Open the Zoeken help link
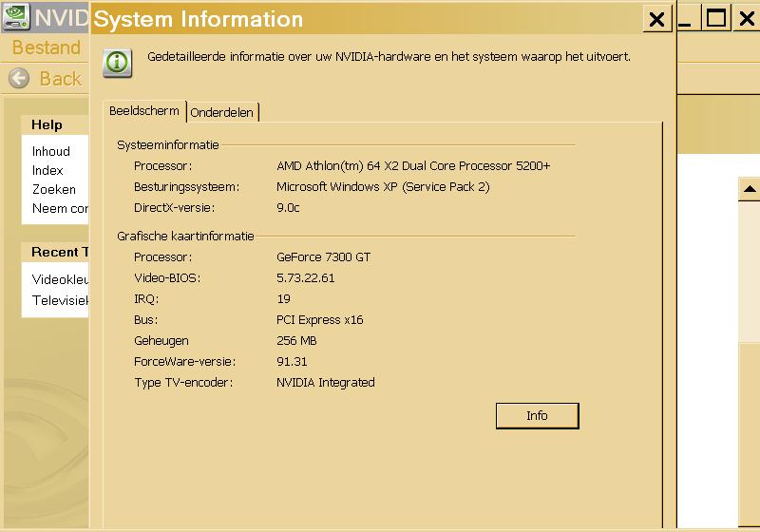The image size is (760, 532). pos(54,189)
